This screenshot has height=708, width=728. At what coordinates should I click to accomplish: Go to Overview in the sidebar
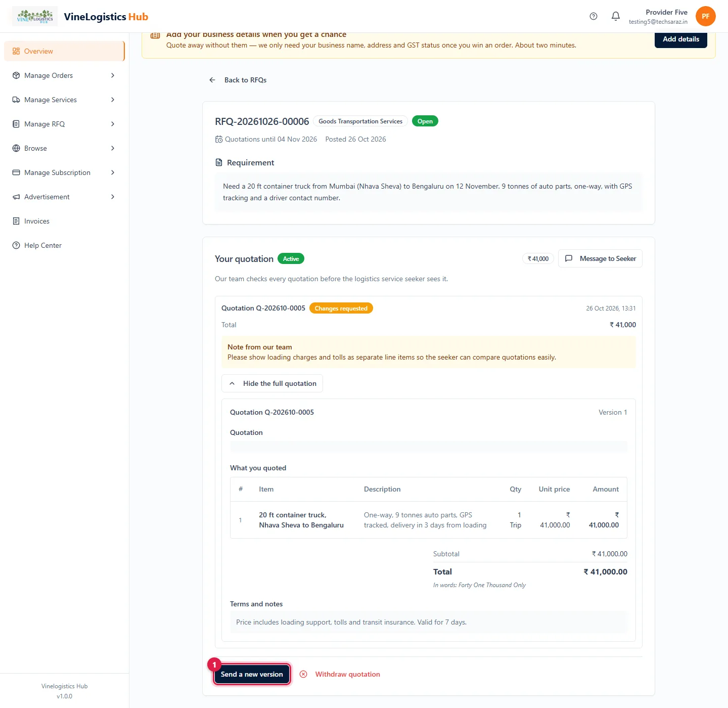click(x=64, y=51)
